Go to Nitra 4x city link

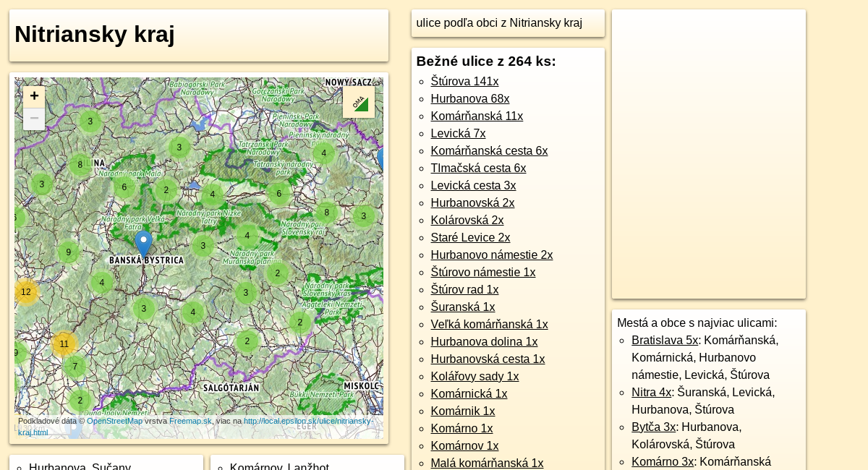pyautogui.click(x=651, y=392)
